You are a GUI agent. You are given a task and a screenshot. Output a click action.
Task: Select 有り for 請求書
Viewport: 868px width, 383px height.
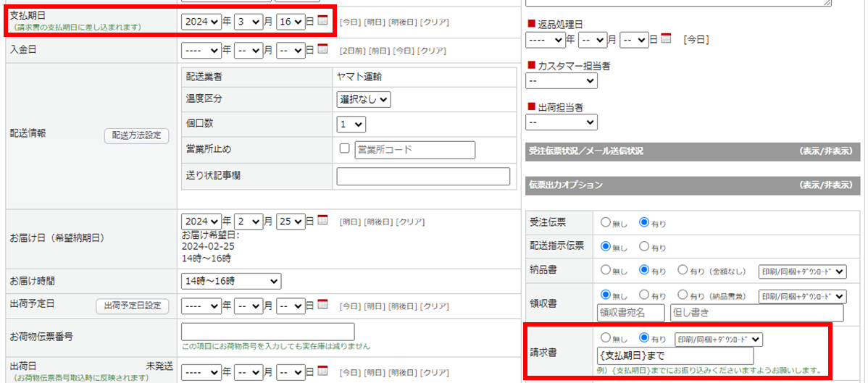(x=644, y=337)
